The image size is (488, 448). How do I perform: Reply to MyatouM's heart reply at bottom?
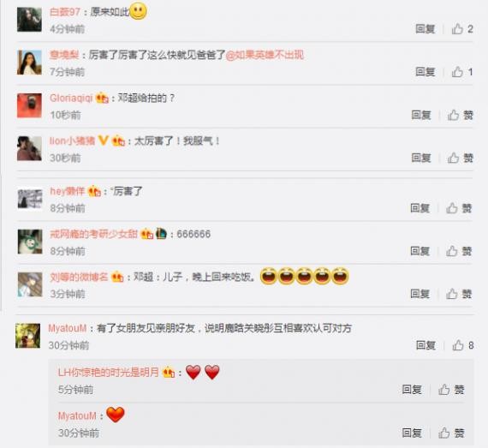(x=412, y=433)
